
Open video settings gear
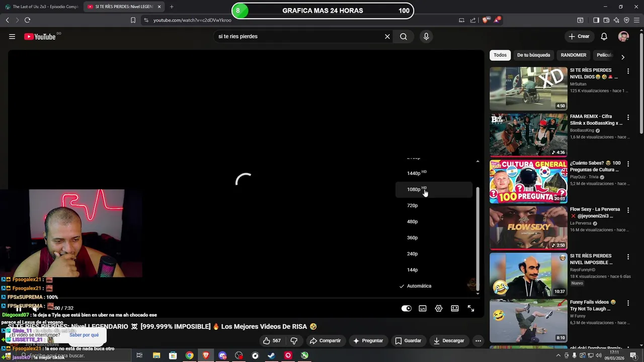click(x=439, y=308)
